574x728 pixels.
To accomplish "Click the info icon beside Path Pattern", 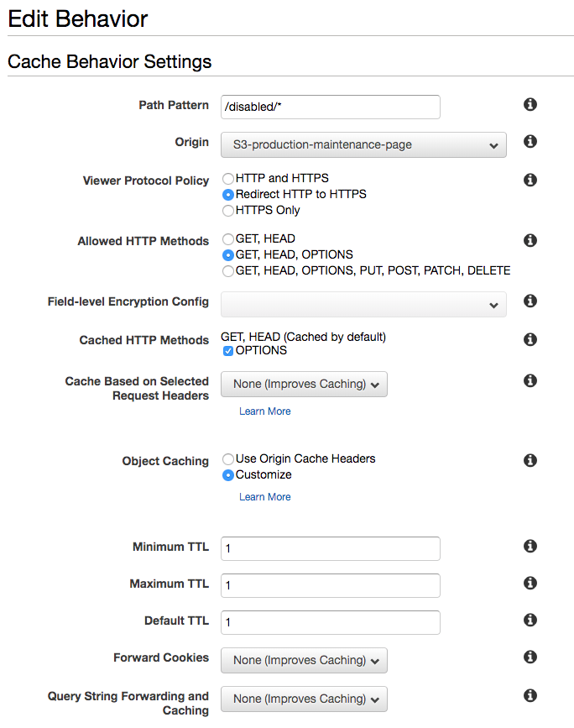I will pos(530,105).
